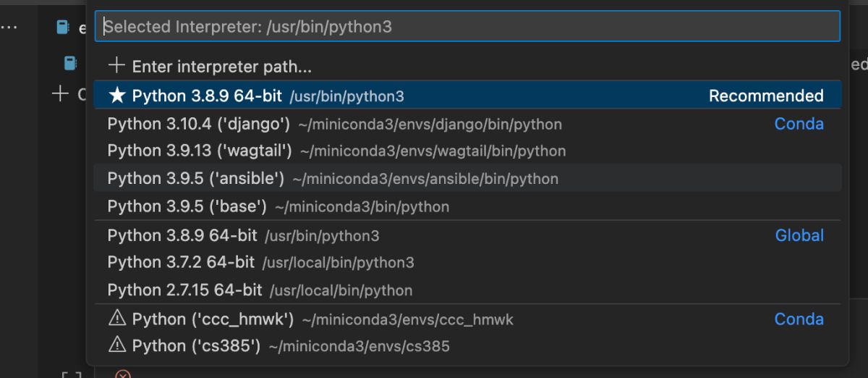Click the notebook icon in the breadcrumb row
The width and height of the screenshot is (868, 378).
coord(70,64)
